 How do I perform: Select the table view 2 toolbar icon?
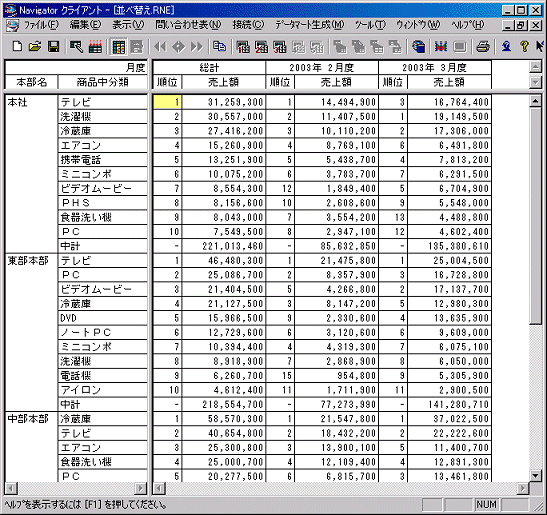[x=261, y=46]
